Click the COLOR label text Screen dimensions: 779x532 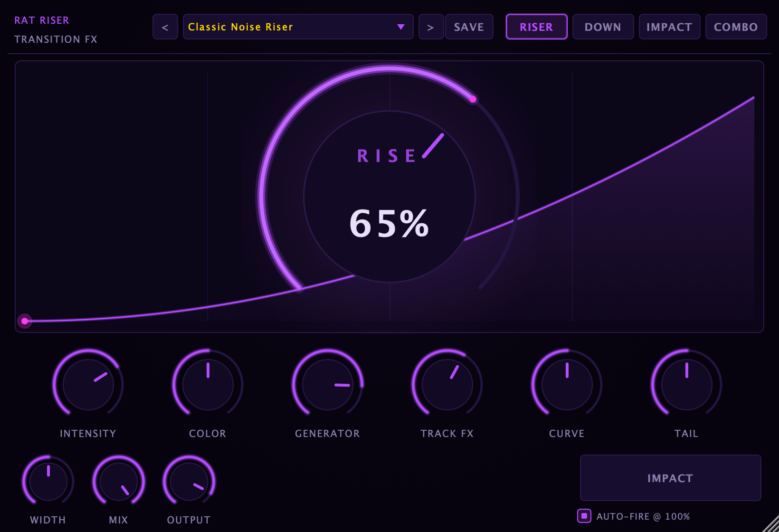point(208,434)
